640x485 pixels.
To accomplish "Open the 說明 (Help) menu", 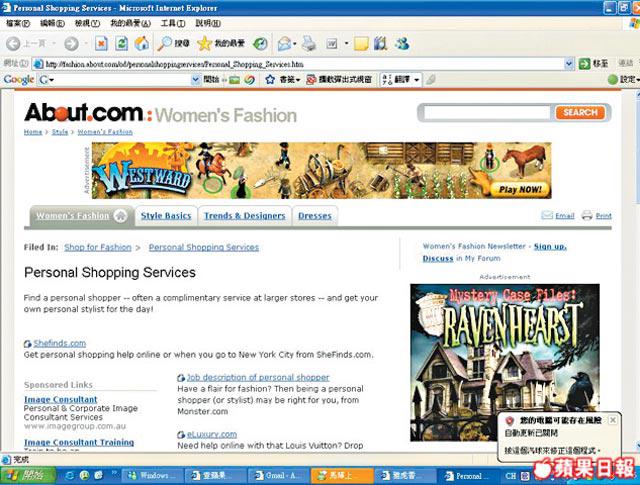I will (x=208, y=23).
